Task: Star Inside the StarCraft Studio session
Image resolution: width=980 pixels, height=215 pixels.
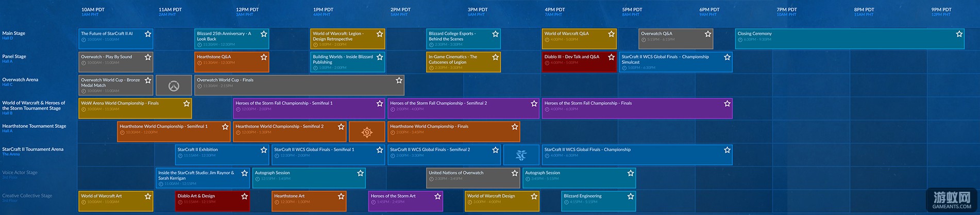Action: tap(244, 173)
